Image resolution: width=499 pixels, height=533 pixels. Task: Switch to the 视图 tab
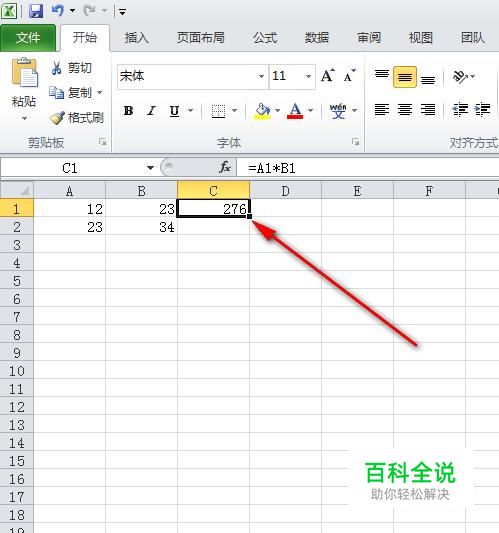[x=420, y=37]
